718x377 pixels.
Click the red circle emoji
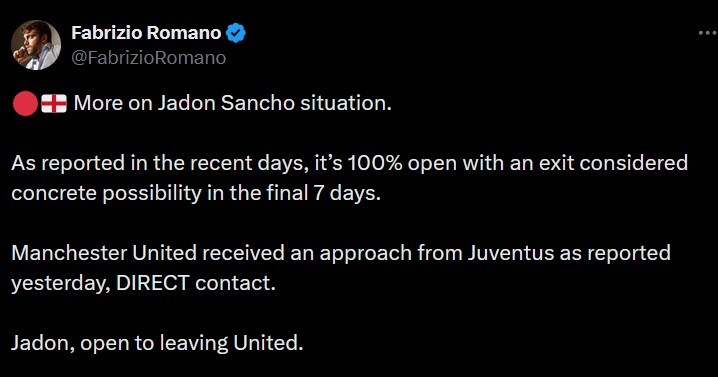[x=25, y=104]
